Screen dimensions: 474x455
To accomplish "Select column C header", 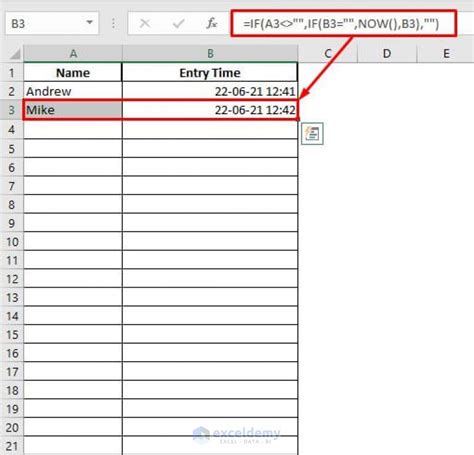I will (x=328, y=54).
